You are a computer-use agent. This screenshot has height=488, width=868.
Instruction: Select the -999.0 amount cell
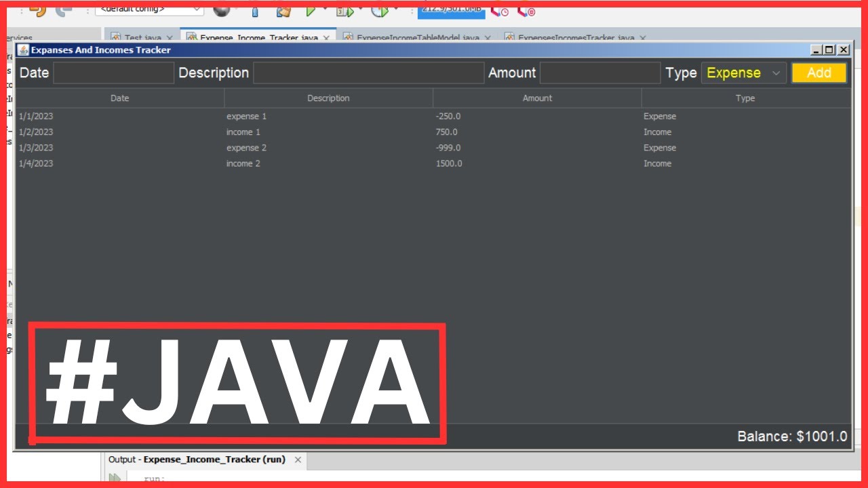pyautogui.click(x=537, y=148)
